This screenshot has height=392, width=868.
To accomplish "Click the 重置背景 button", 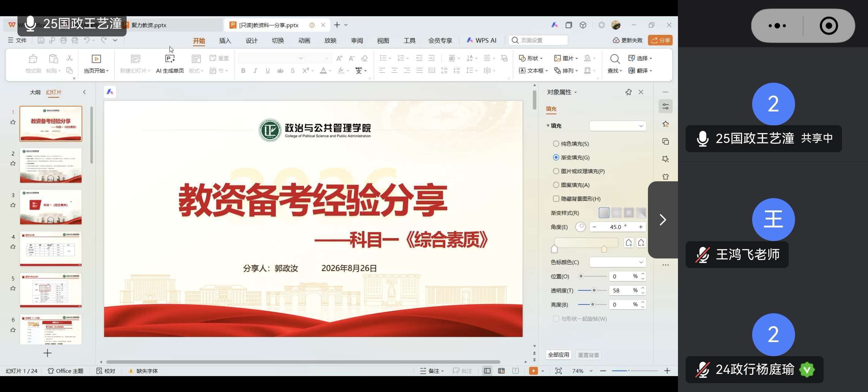I will [x=588, y=355].
